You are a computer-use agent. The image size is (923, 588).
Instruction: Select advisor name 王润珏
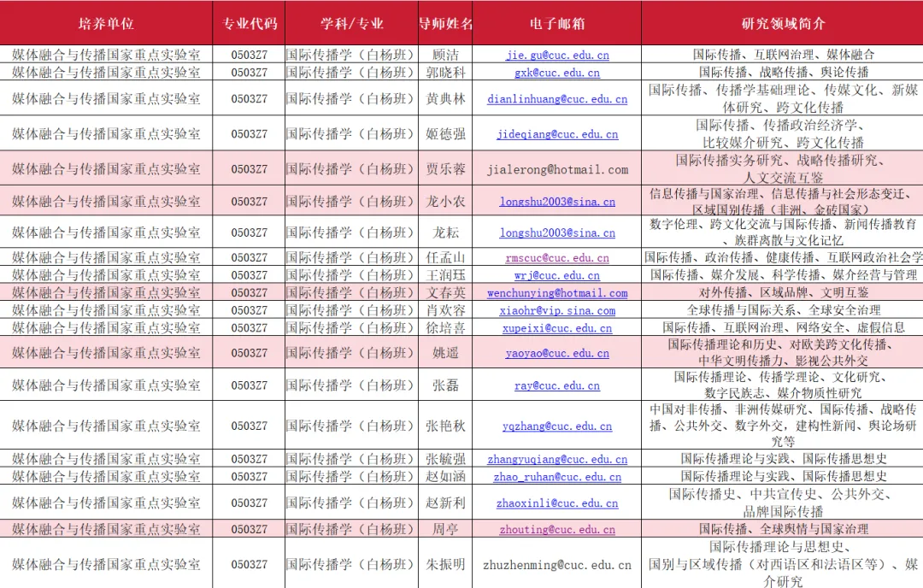pyautogui.click(x=445, y=275)
